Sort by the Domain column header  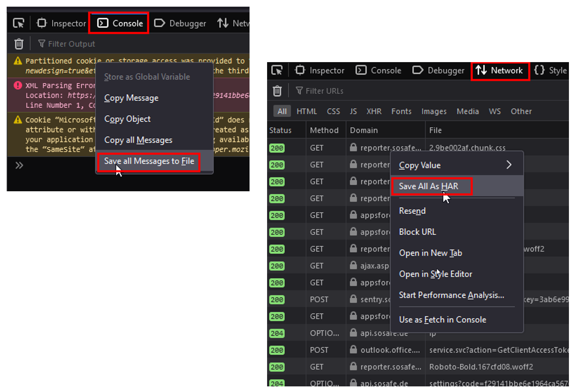point(364,131)
